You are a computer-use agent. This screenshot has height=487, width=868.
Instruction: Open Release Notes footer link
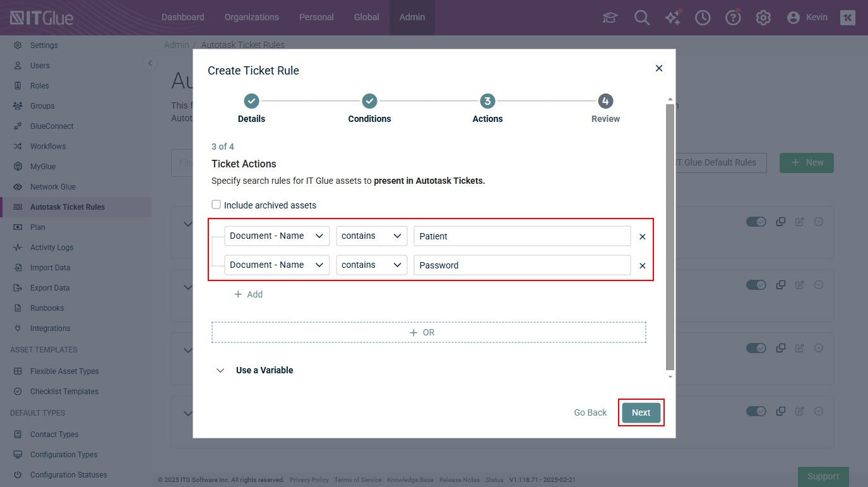(x=460, y=480)
